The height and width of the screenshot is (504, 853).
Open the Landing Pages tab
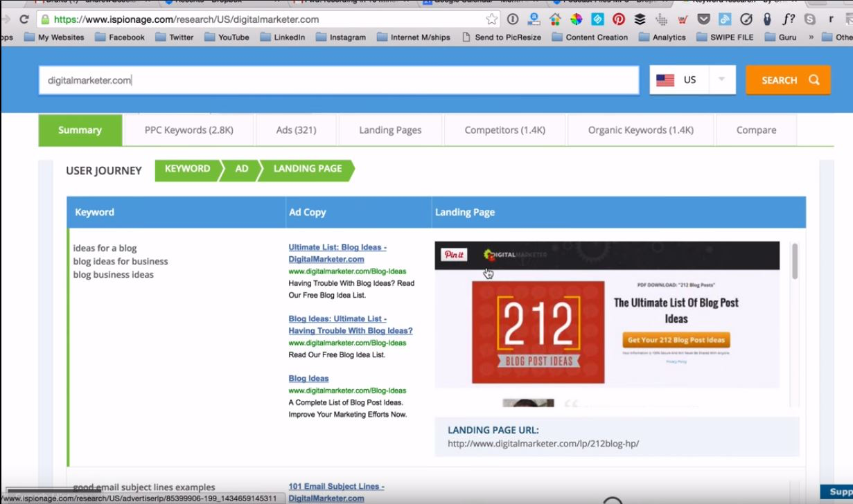pyautogui.click(x=390, y=130)
